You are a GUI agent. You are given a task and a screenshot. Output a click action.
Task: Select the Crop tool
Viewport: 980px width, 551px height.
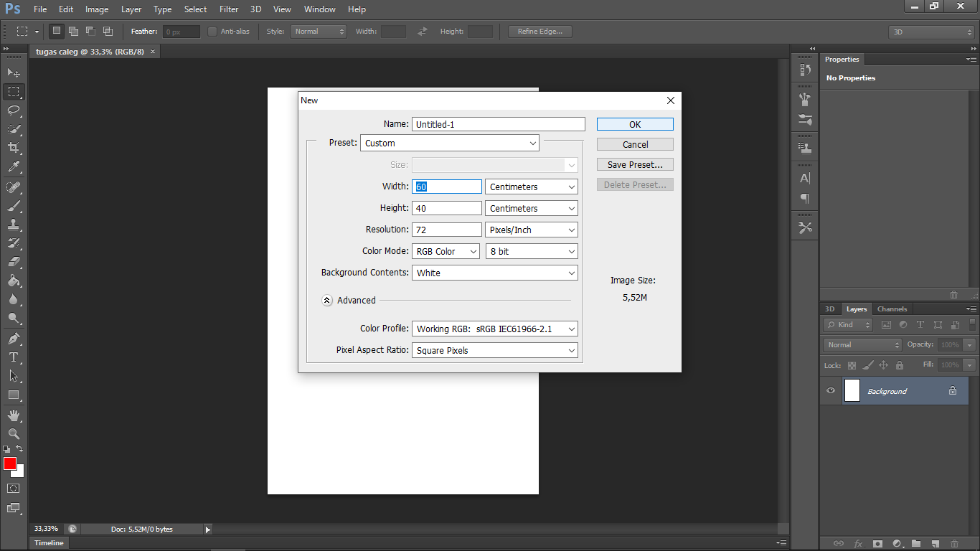[14, 148]
